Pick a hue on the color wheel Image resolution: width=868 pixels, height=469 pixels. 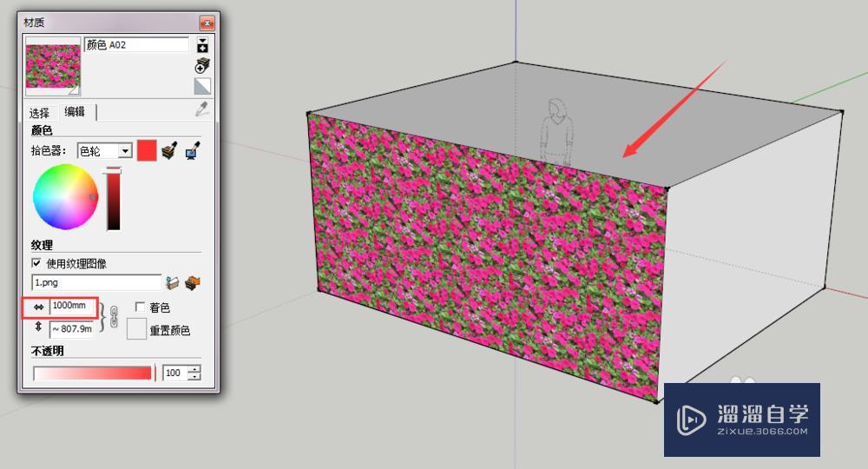pos(65,196)
